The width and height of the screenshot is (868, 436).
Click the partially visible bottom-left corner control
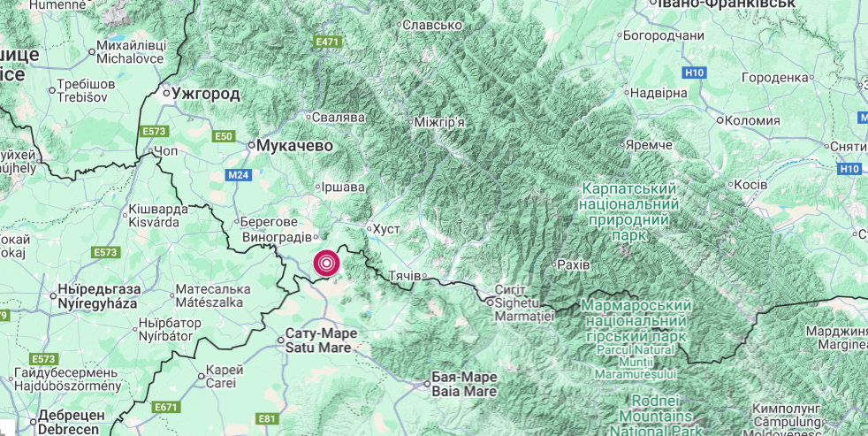[x=6, y=430]
